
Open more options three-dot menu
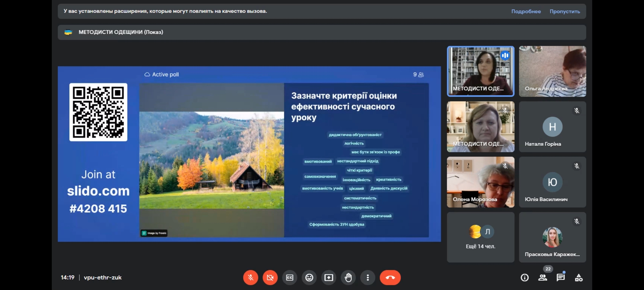[368, 277]
